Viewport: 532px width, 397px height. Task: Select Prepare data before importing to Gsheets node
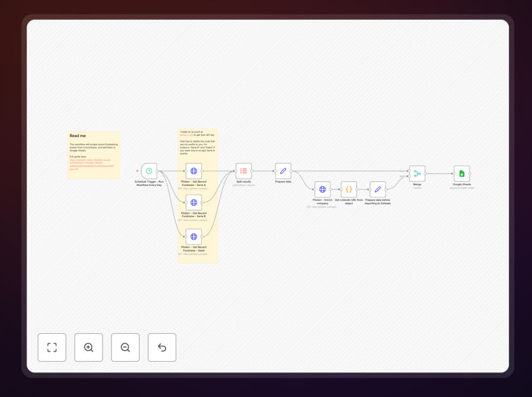(378, 189)
